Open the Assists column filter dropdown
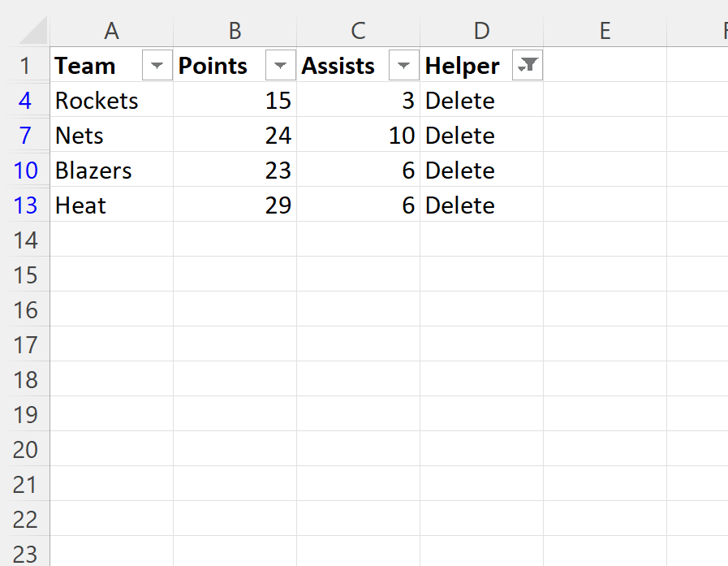Screen dimensions: 728x566 click(x=403, y=66)
